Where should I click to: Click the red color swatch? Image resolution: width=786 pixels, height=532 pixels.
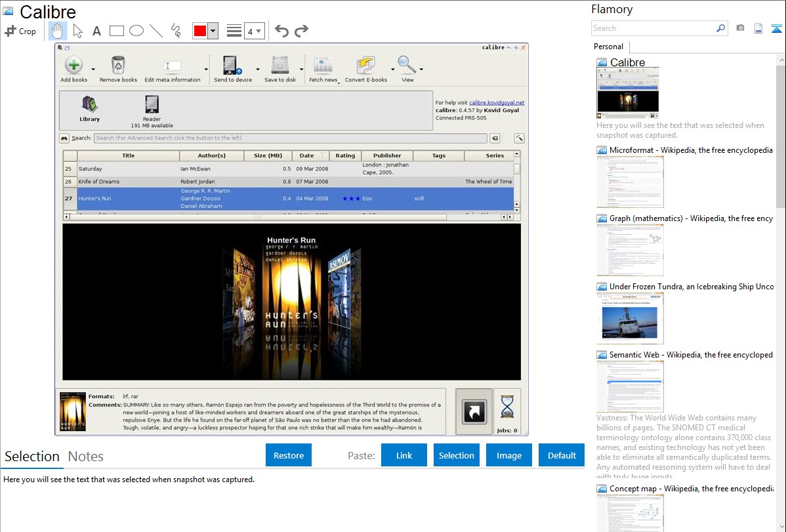tap(199, 31)
